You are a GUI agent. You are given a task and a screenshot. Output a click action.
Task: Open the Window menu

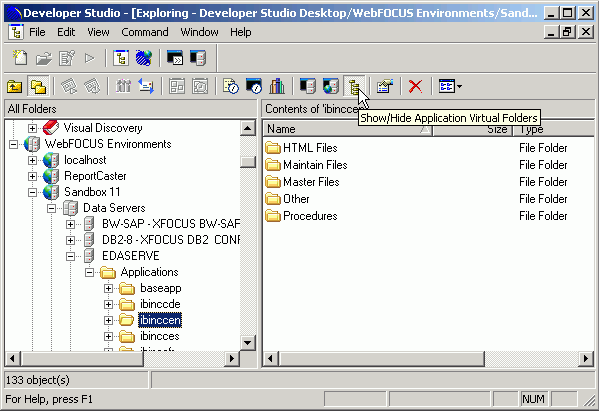(x=199, y=32)
